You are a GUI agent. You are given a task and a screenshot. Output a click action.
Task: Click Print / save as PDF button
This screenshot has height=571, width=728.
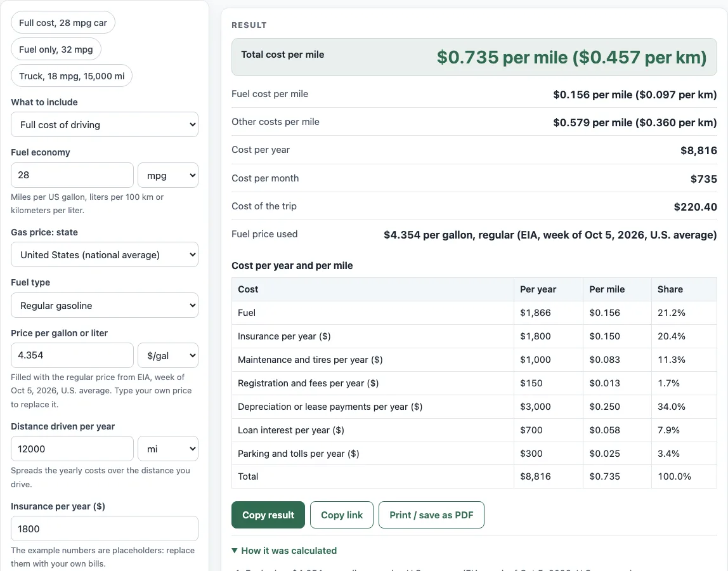[x=431, y=515]
